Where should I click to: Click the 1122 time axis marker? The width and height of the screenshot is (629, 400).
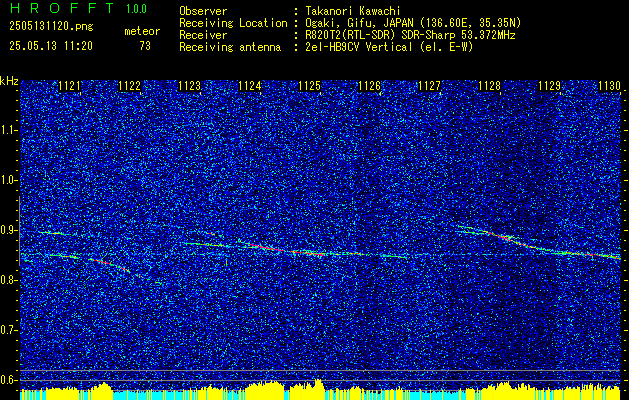coord(130,86)
